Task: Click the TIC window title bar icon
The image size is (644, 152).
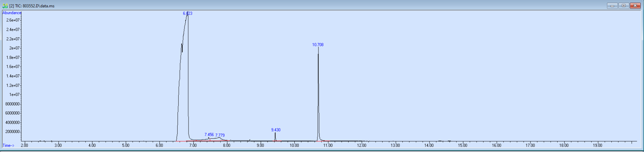Action: (x=5, y=6)
